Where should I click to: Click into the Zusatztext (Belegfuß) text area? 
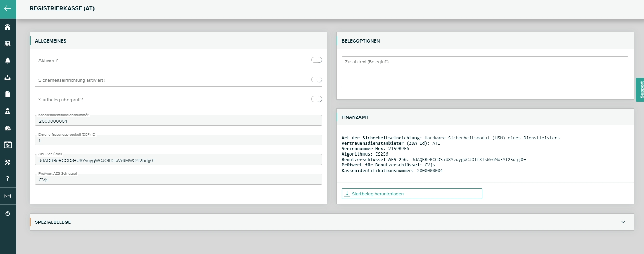485,72
